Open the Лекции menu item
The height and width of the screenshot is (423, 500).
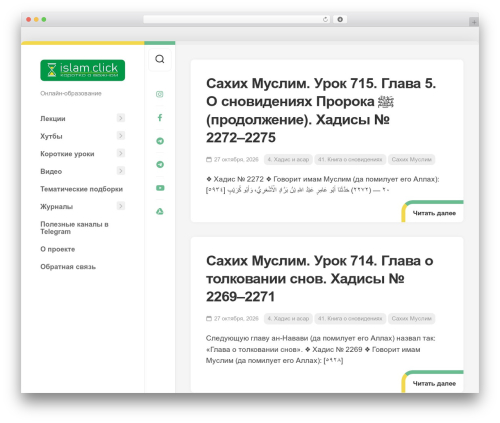pos(53,119)
